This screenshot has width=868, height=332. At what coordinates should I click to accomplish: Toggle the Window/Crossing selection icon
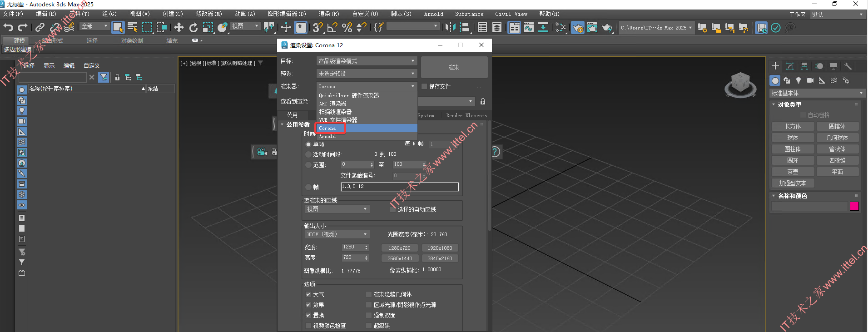tap(162, 28)
